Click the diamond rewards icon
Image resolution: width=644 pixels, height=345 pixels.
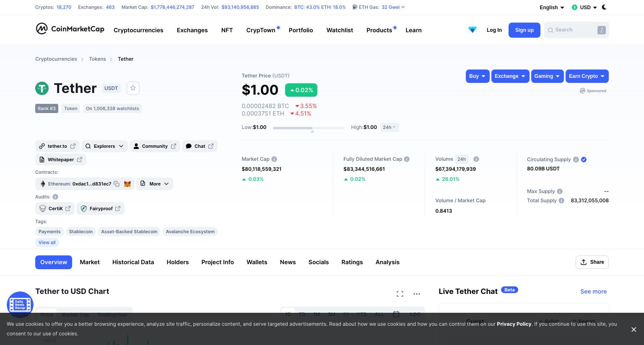click(x=473, y=30)
